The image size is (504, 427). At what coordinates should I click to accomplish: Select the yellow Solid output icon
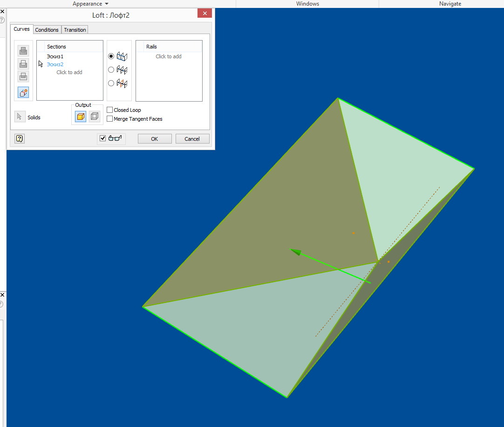pos(80,116)
